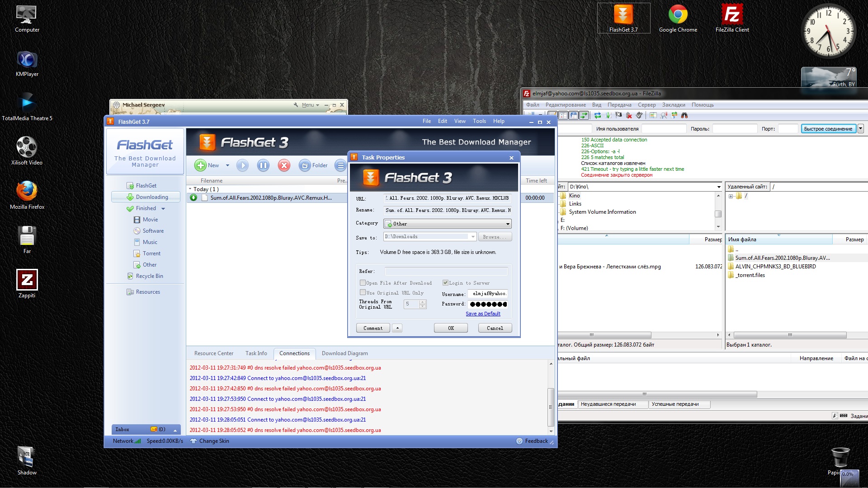The width and height of the screenshot is (868, 488).
Task: Enable Open File After Download checkbox
Action: [x=363, y=283]
